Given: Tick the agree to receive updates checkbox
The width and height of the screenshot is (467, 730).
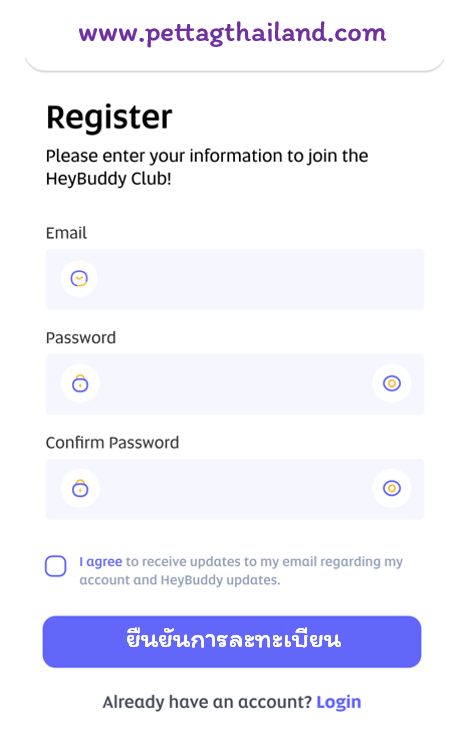Looking at the screenshot, I should coord(55,566).
